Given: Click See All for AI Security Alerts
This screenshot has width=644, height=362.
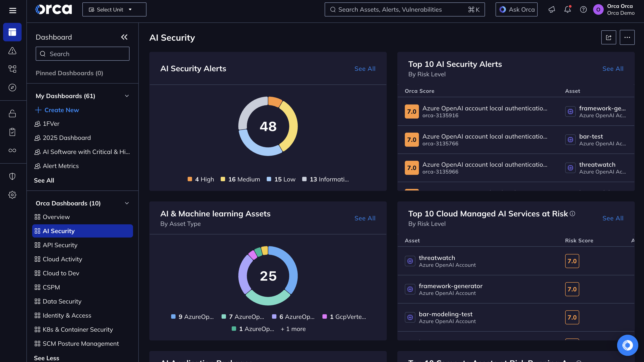Looking at the screenshot, I should (x=365, y=68).
